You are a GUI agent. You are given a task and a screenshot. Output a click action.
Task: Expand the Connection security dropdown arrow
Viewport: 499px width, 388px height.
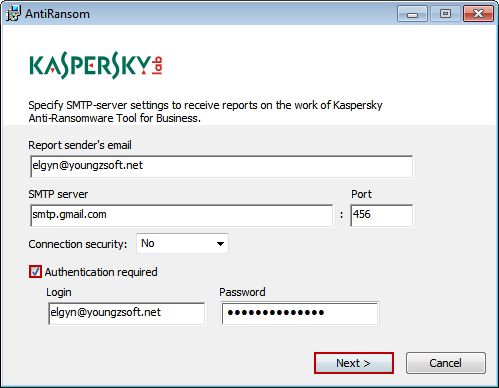[220, 244]
